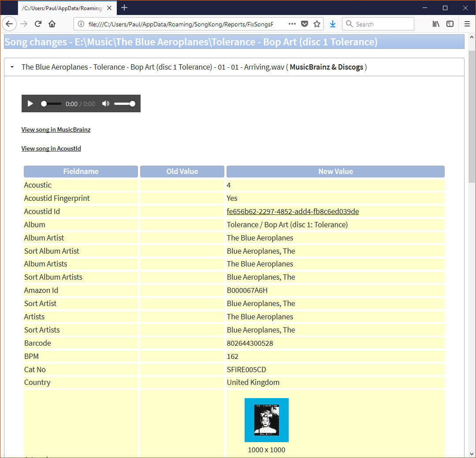Follow the Acoustid Id hyperlink

(x=293, y=211)
